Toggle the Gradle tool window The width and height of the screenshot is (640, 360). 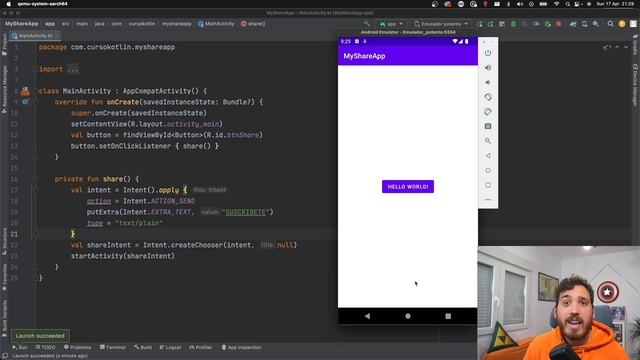[x=635, y=45]
